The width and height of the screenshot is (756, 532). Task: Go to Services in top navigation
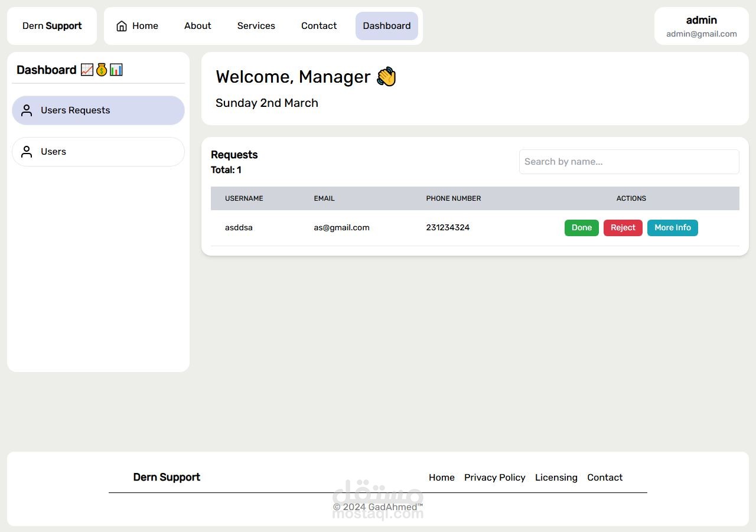pos(256,26)
